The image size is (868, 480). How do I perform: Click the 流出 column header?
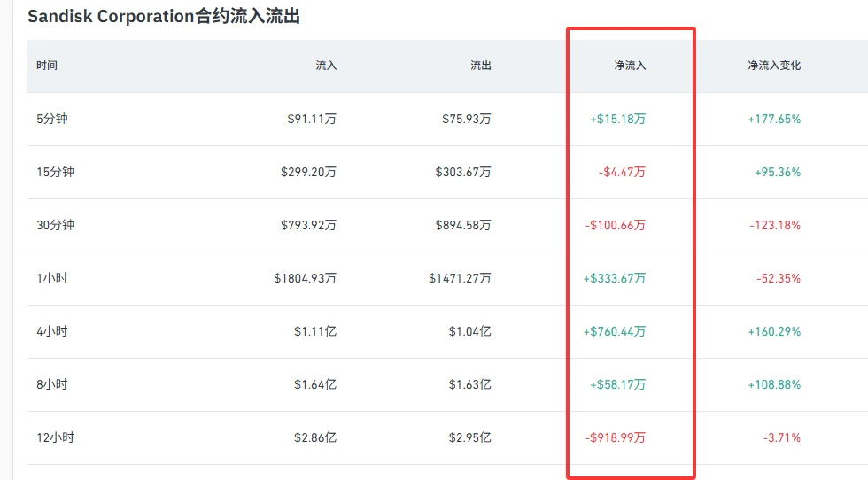point(480,66)
